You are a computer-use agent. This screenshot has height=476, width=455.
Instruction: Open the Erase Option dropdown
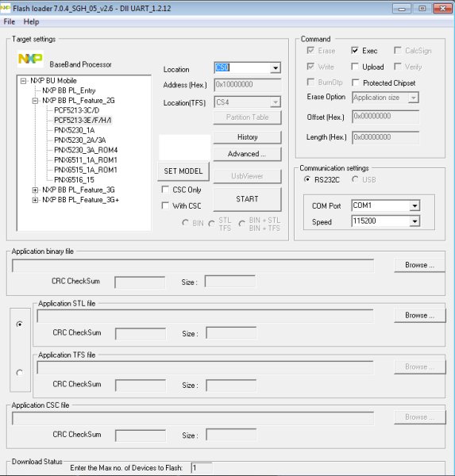[x=413, y=98]
